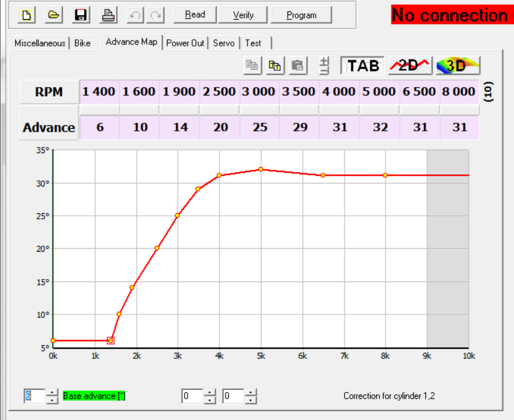Select the 6 500 RPM cell

click(419, 91)
